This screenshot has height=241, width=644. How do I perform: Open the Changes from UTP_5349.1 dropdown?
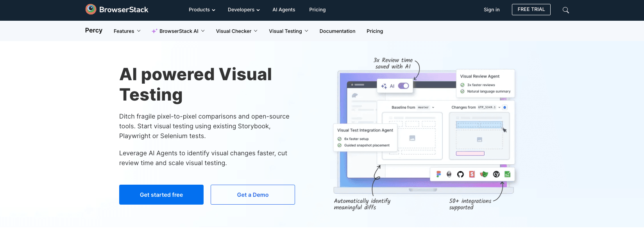pos(476,107)
